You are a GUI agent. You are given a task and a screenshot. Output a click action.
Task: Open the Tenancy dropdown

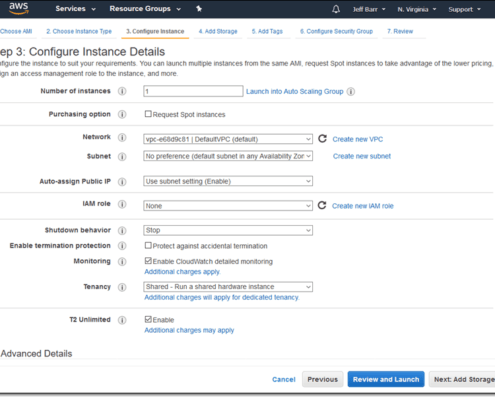point(228,287)
